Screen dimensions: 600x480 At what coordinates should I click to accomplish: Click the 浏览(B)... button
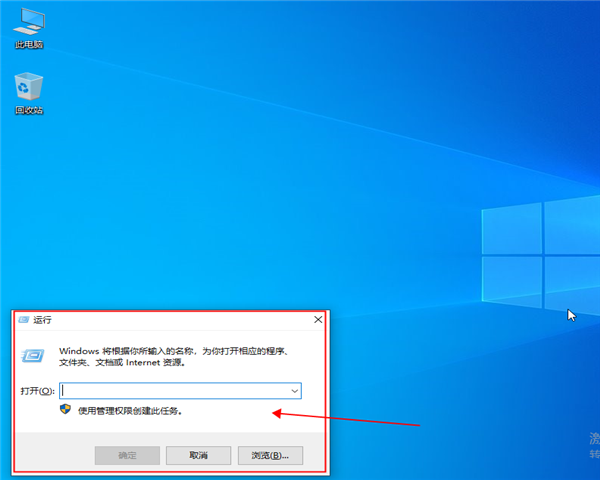click(x=270, y=455)
